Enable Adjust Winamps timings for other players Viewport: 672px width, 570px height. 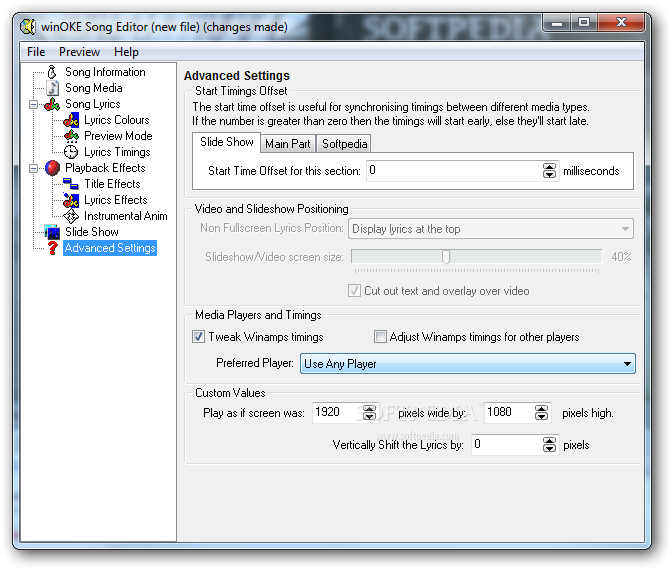tap(380, 337)
